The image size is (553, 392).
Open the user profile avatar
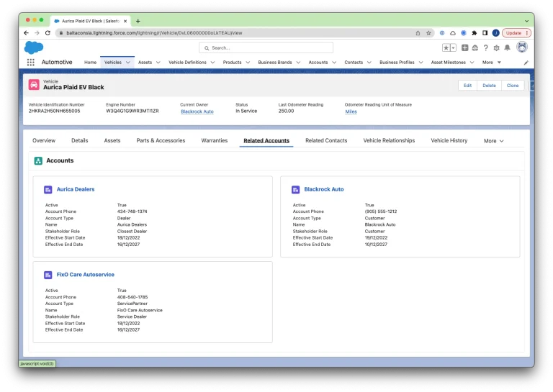pos(521,47)
